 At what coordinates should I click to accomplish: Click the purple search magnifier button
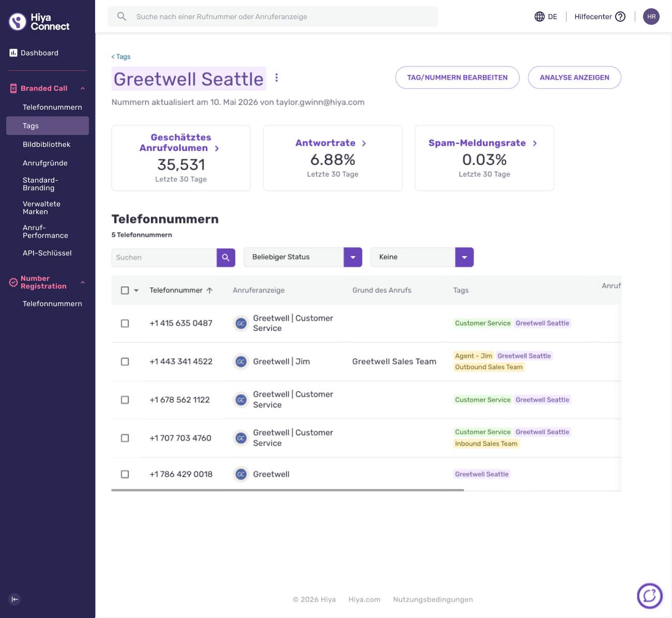coord(226,258)
